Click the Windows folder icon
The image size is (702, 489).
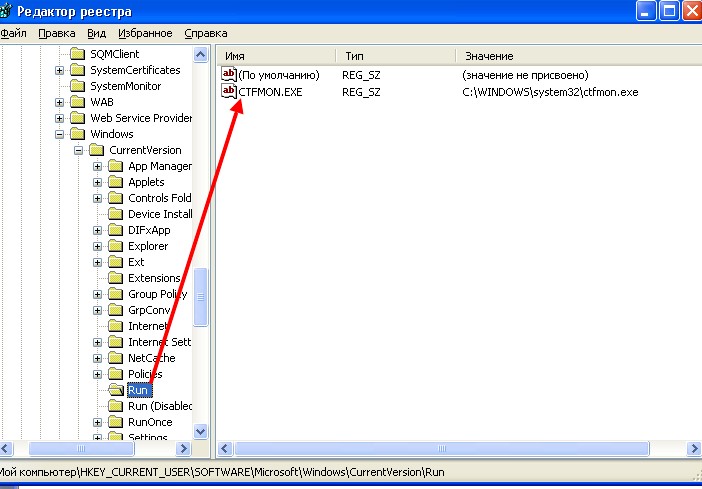(x=78, y=134)
